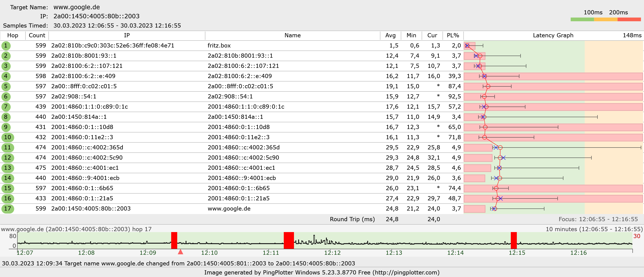The height and width of the screenshot is (277, 644).
Task: Click the hop 14 green circle
Action: [7, 178]
